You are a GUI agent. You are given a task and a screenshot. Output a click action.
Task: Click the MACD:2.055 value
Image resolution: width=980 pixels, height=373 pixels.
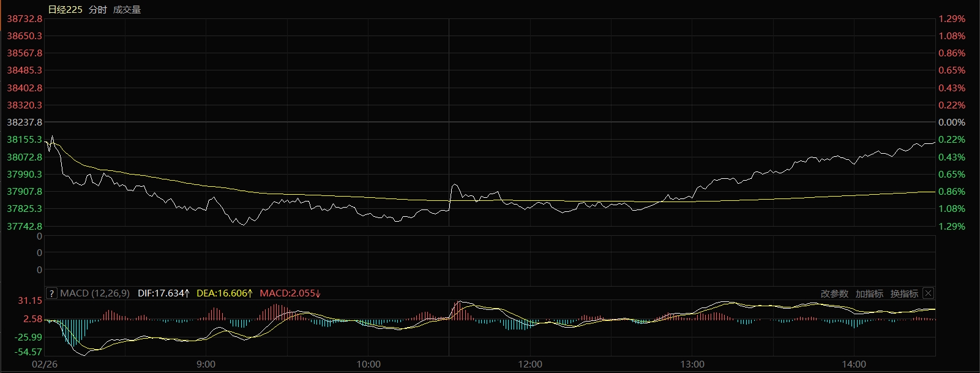[x=290, y=293]
